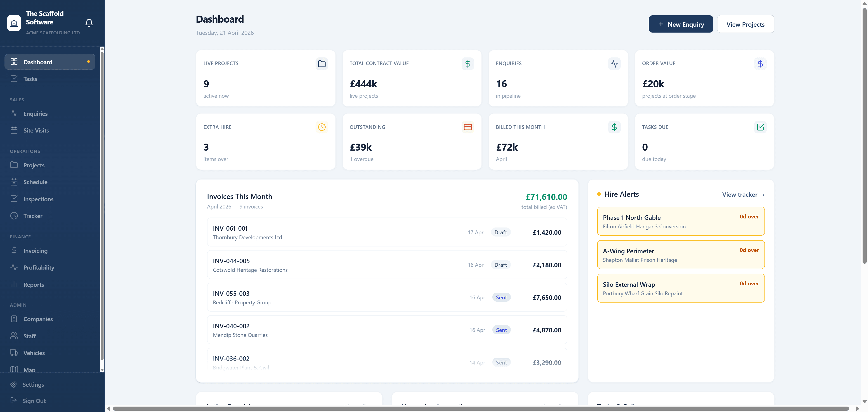Open notifications bell in sidebar header
868x412 pixels.
click(89, 23)
